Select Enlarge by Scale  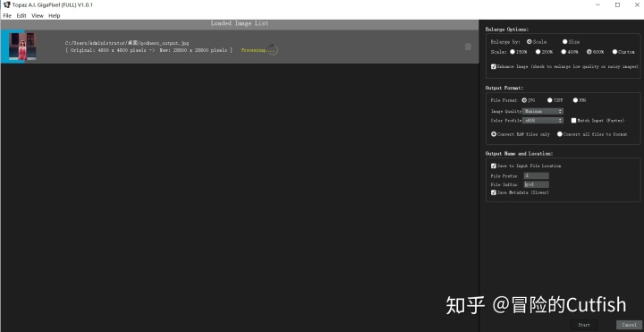[529, 41]
